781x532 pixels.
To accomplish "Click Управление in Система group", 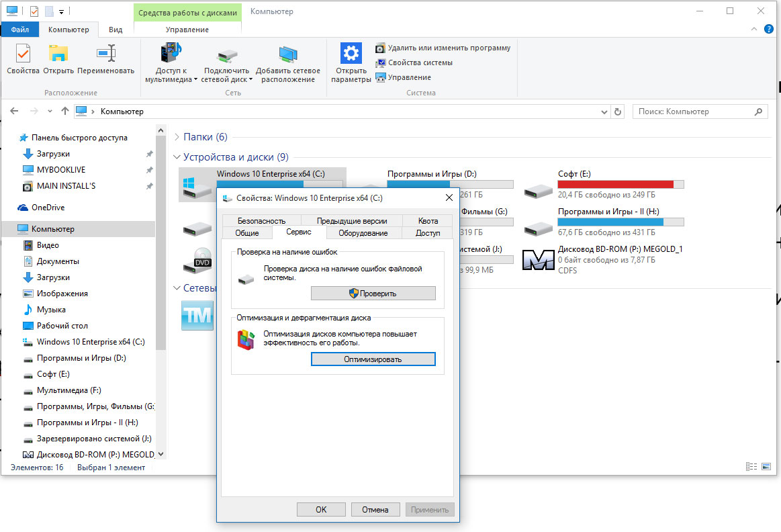I will [403, 77].
